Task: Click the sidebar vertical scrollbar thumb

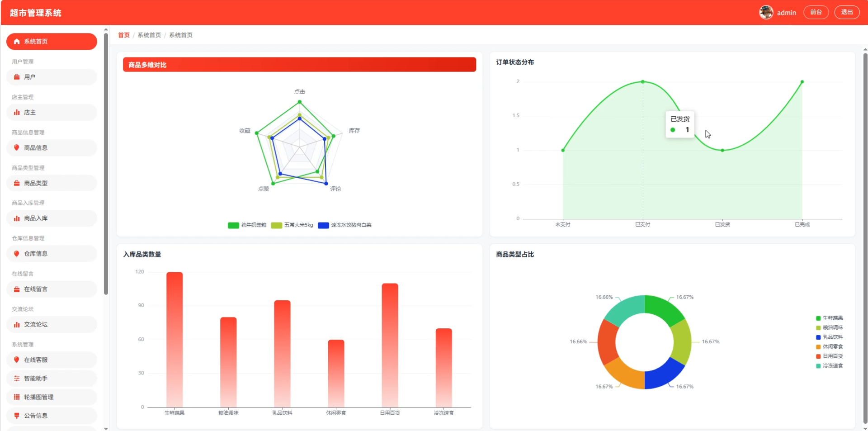Action: 106,164
